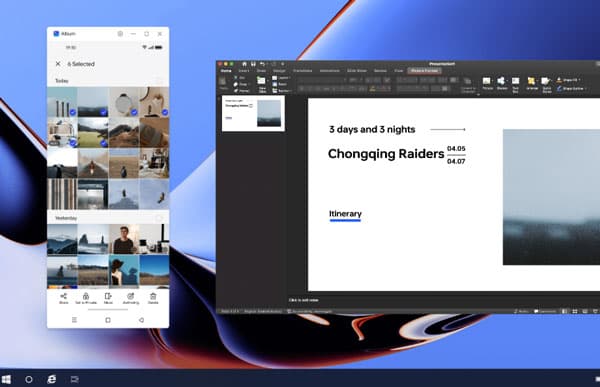This screenshot has width=600, height=387.
Task: Click the Text Box icon in ribbon
Action: 515,81
